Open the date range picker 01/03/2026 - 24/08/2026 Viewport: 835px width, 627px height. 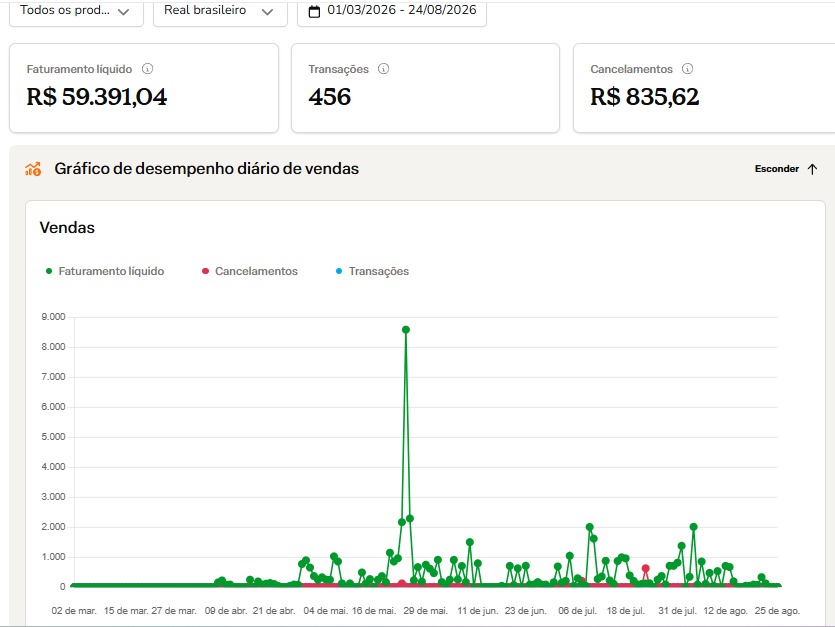(x=391, y=12)
